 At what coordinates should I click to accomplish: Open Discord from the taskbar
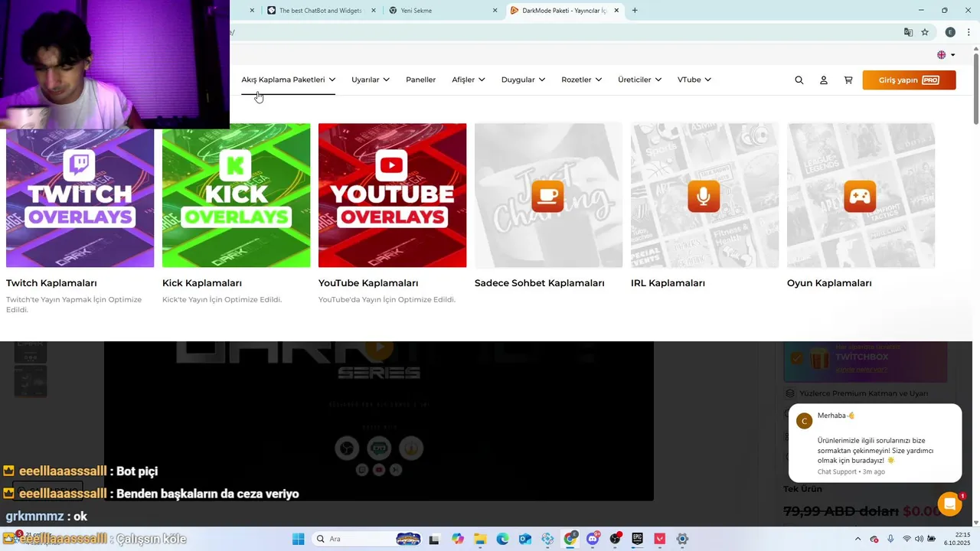point(593,539)
